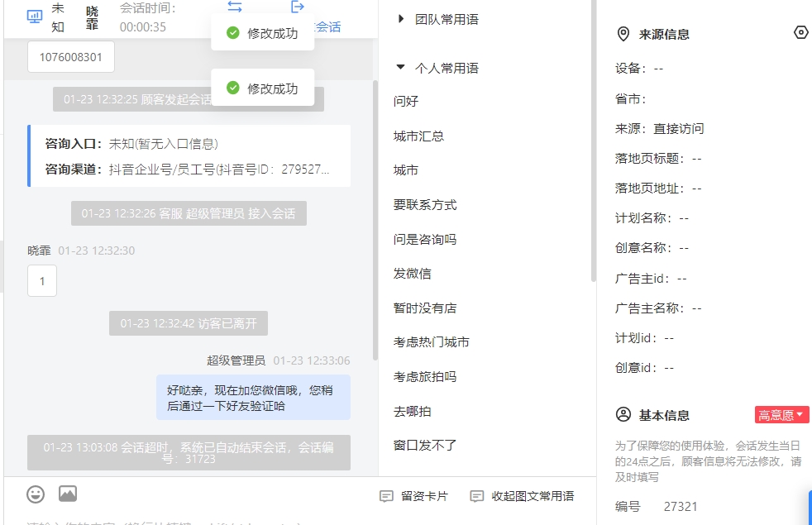The height and width of the screenshot is (525, 812).
Task: Click the 留资卡片 card icon
Action: (386, 496)
